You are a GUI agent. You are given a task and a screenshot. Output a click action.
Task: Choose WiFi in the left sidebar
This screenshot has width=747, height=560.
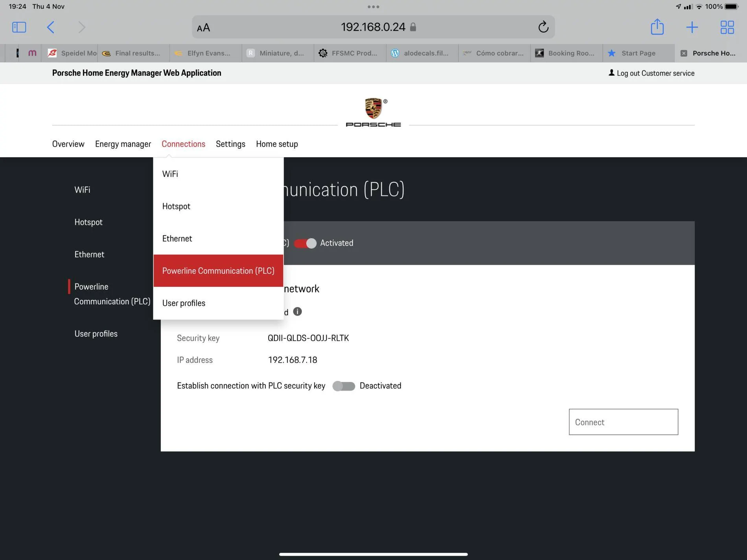point(82,189)
